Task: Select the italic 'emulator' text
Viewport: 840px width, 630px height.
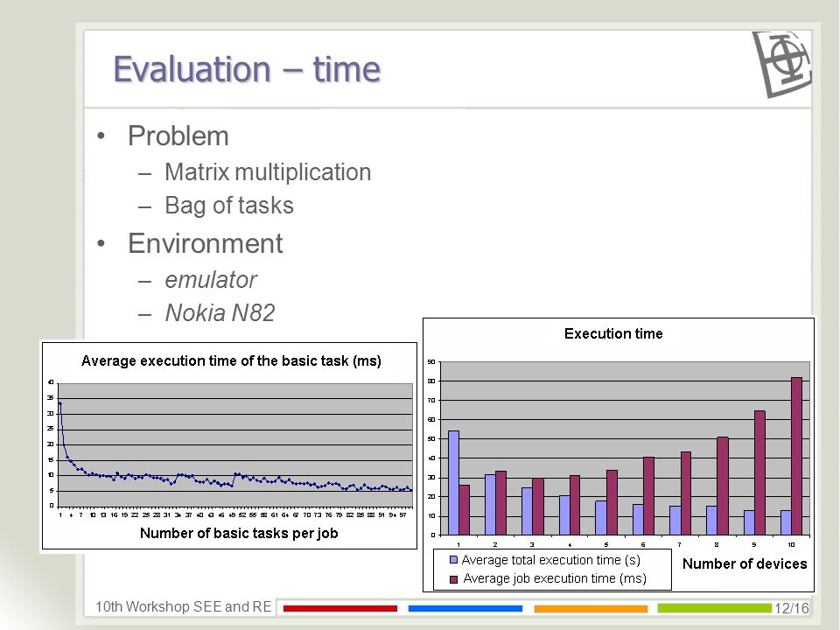Action: click(211, 280)
